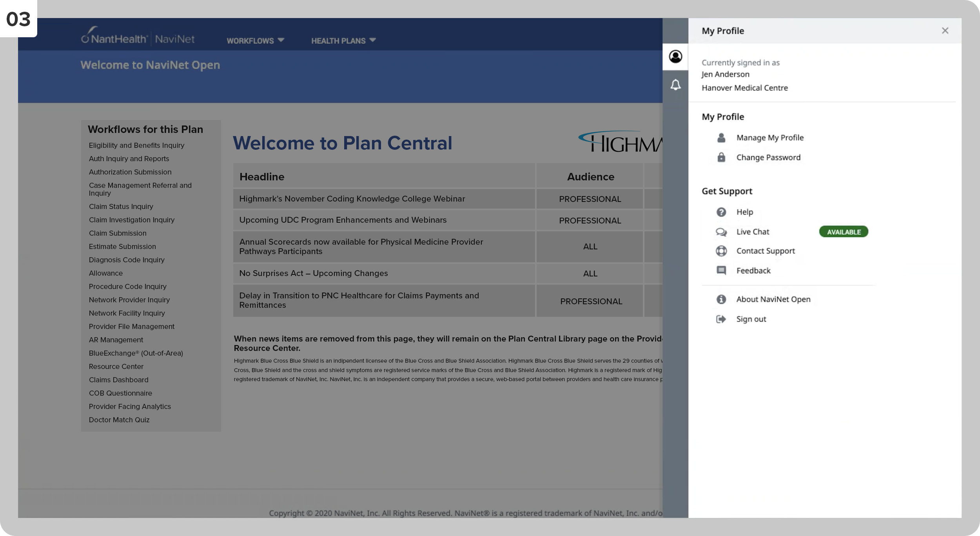Viewport: 980px width, 536px height.
Task: Click the AVAILABLE status badge
Action: pyautogui.click(x=844, y=232)
